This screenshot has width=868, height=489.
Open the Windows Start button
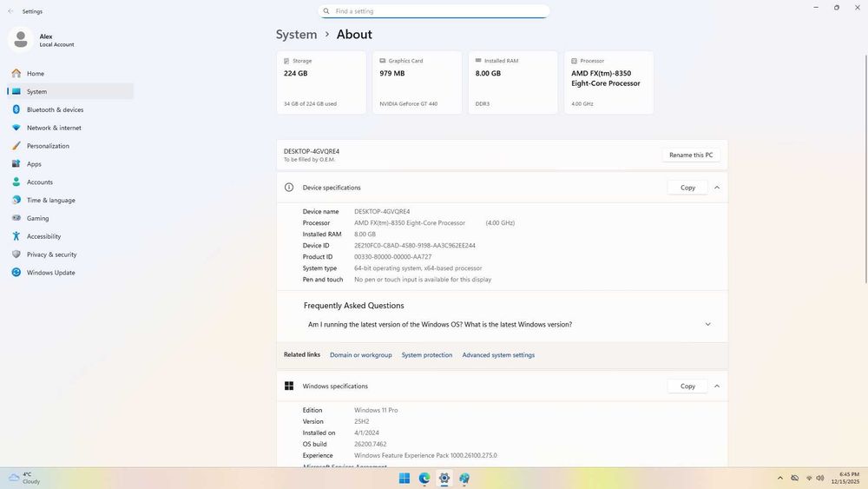(404, 478)
